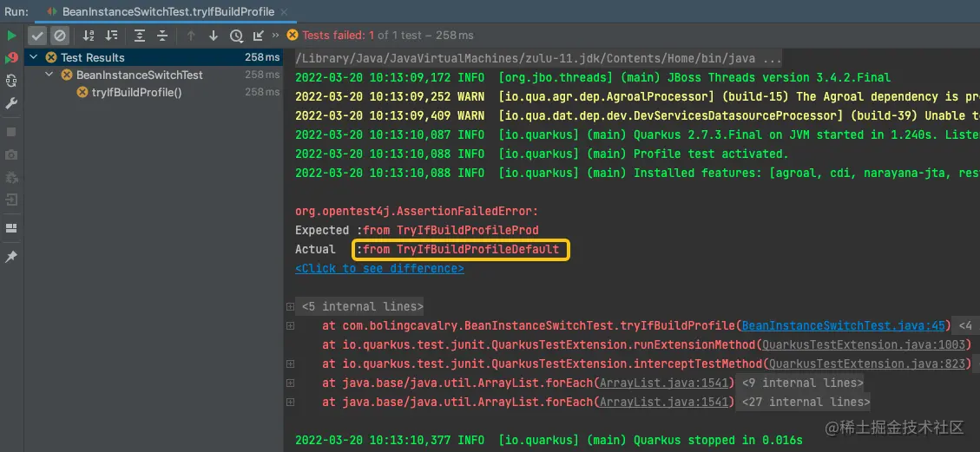This screenshot has width=980, height=452.
Task: Expand the folded 9 internal lines label
Action: [x=803, y=383]
